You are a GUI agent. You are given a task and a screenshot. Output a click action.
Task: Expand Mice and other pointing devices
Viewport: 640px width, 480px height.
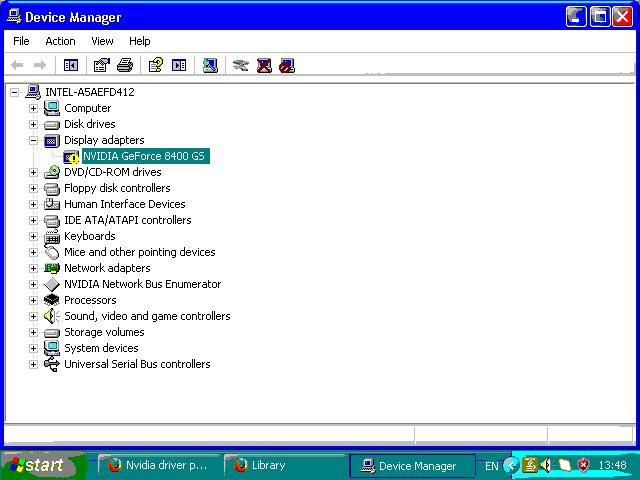(33, 252)
